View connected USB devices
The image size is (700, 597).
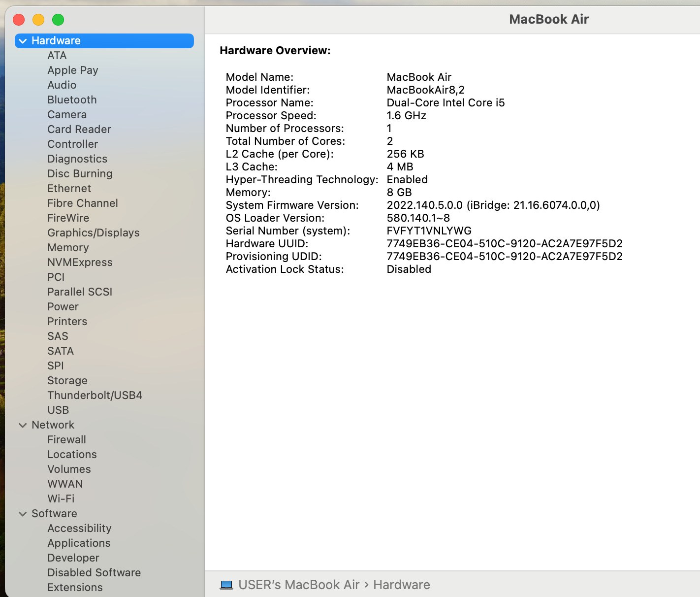point(58,410)
